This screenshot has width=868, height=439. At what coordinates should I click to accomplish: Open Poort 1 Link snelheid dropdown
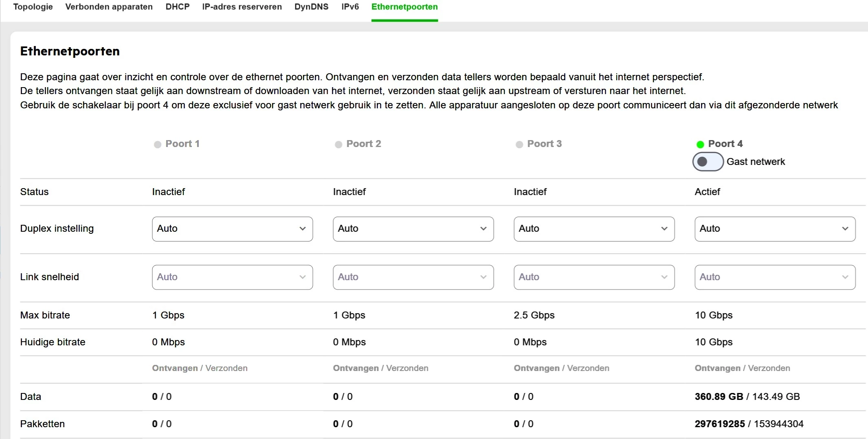[x=232, y=277]
